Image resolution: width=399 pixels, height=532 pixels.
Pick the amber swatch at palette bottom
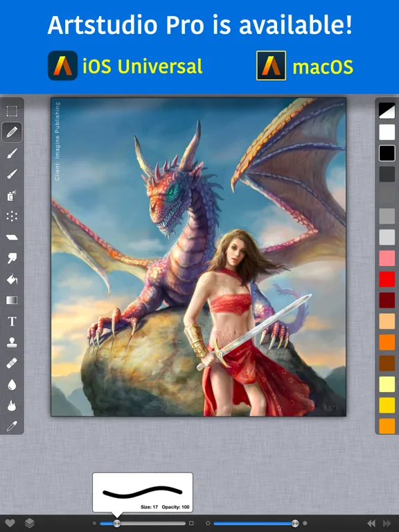click(x=387, y=426)
